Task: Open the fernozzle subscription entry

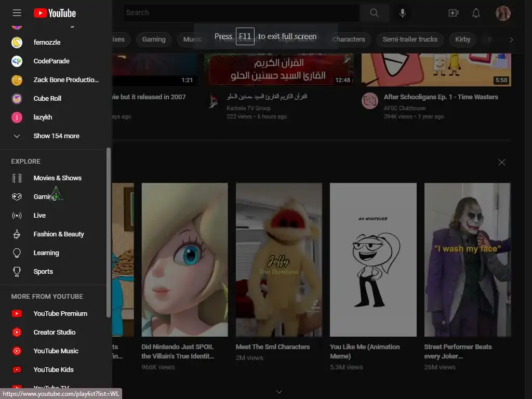Action: point(54,43)
